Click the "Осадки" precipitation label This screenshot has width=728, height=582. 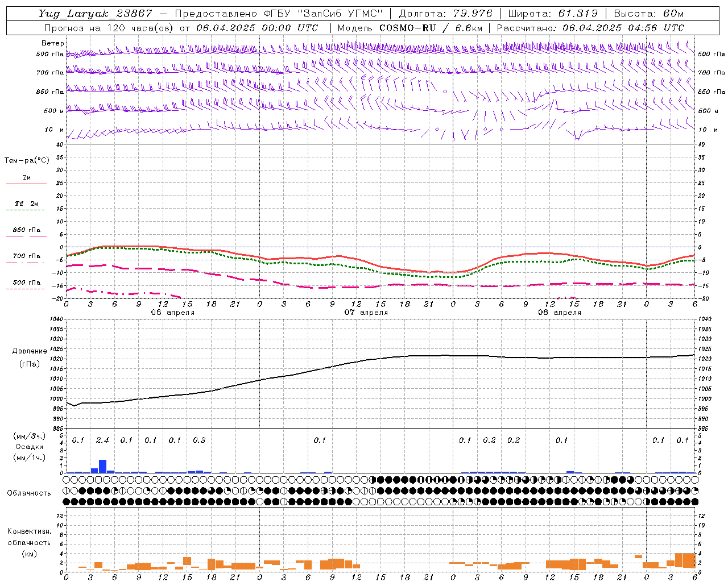point(30,447)
